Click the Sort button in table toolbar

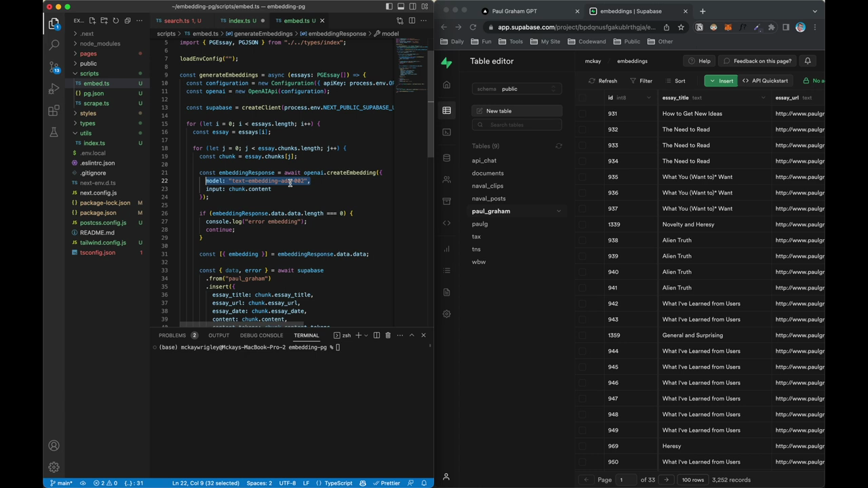675,81
